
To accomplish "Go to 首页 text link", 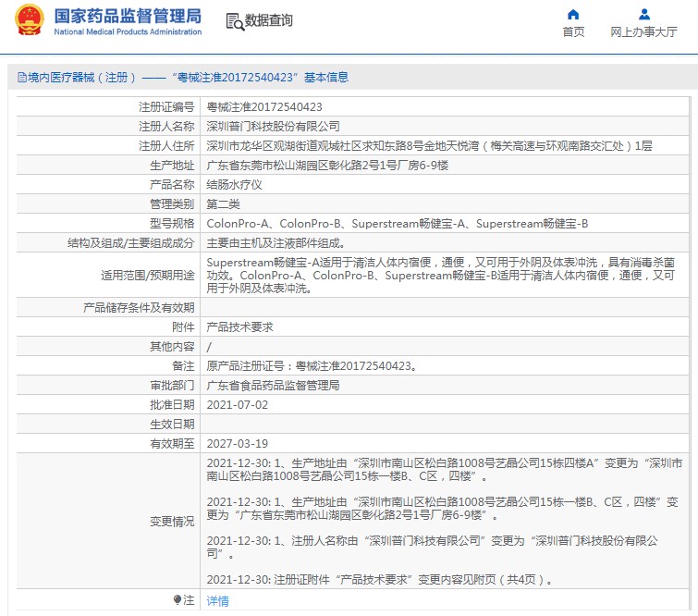I will coord(573,32).
